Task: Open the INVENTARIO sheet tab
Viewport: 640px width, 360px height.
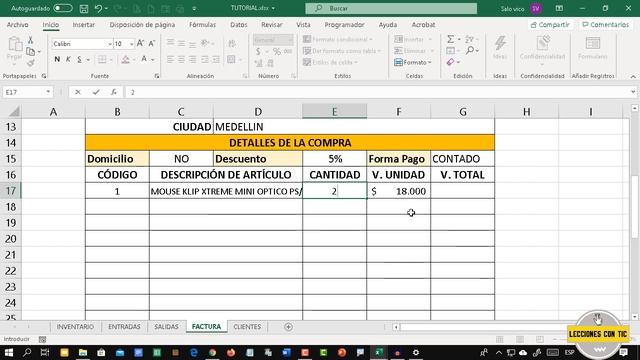Action: [75, 327]
